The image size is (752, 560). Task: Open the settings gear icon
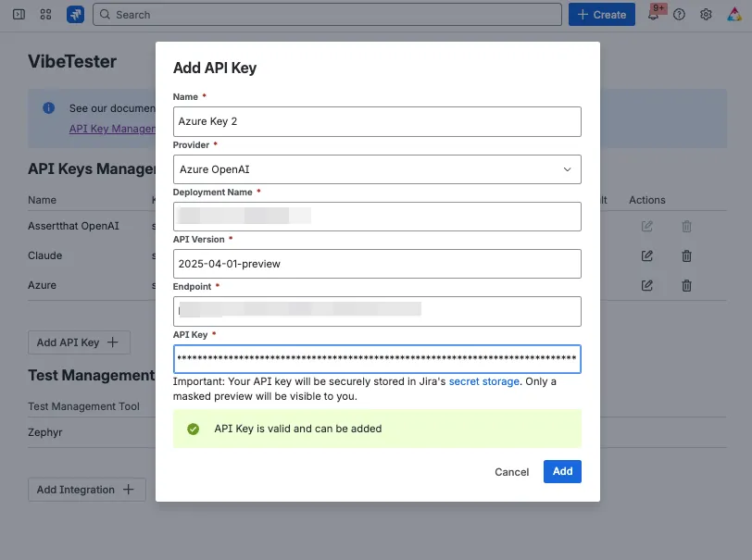[x=706, y=15]
